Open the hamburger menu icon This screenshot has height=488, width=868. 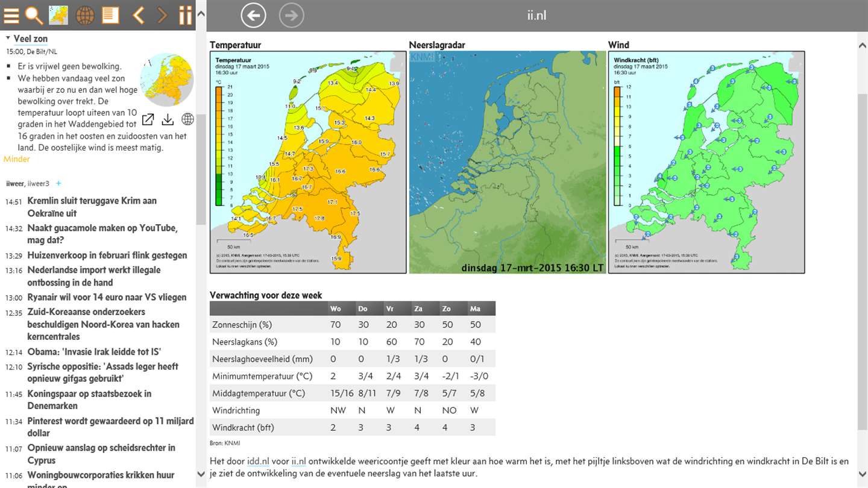pos(11,16)
